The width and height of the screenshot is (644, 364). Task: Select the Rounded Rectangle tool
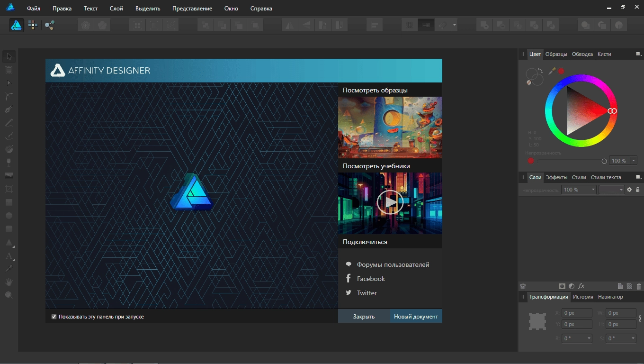coord(9,229)
